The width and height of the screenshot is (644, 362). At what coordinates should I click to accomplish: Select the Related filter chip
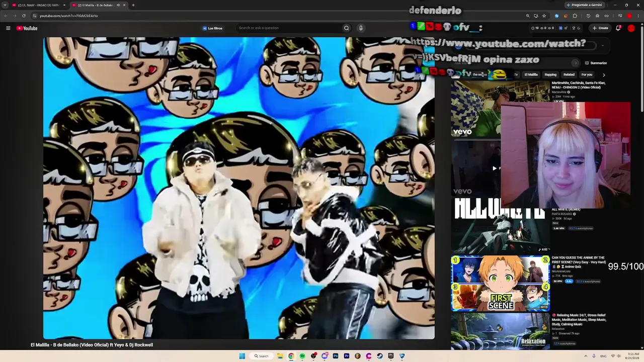coord(569,75)
